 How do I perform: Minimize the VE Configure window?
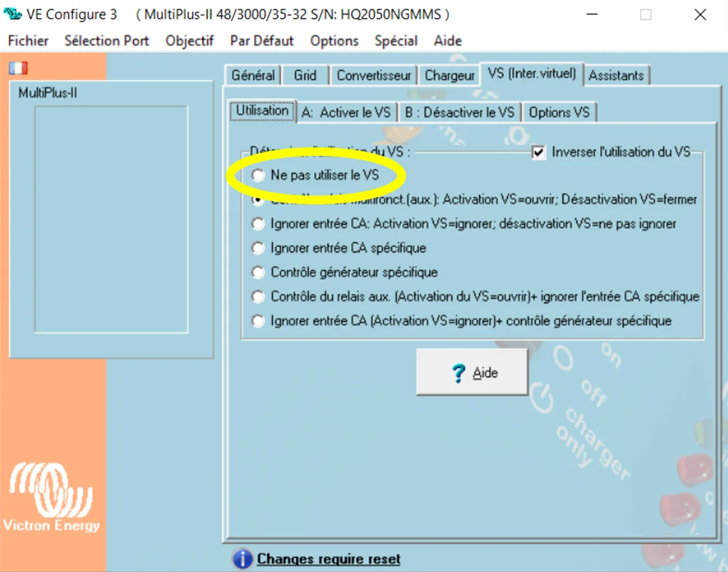[592, 15]
